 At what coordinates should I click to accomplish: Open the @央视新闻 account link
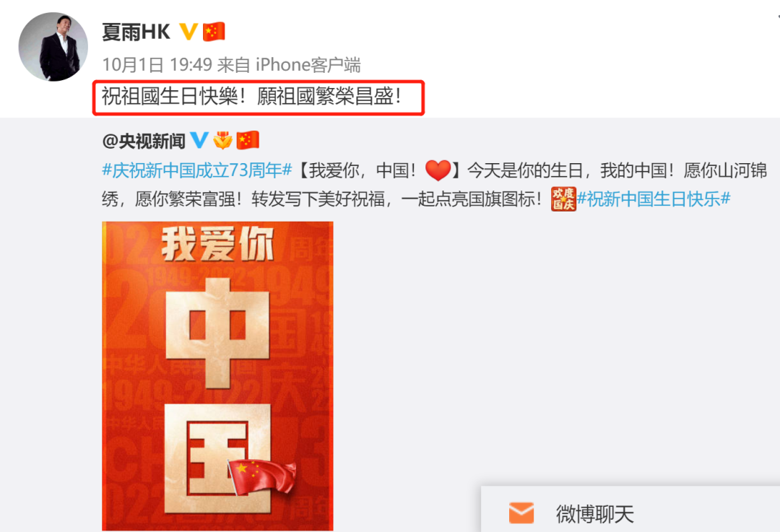click(x=144, y=141)
